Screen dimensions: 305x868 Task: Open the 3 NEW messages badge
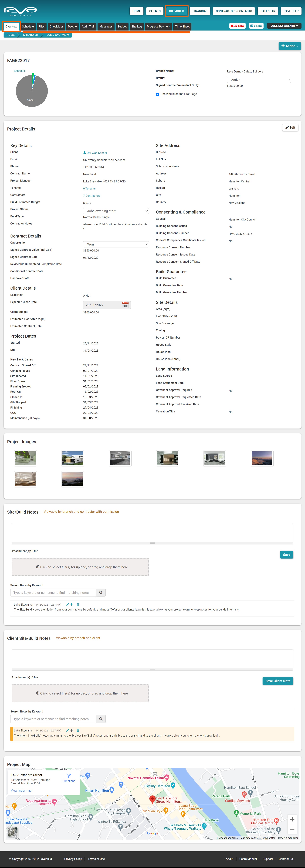(x=256, y=26)
